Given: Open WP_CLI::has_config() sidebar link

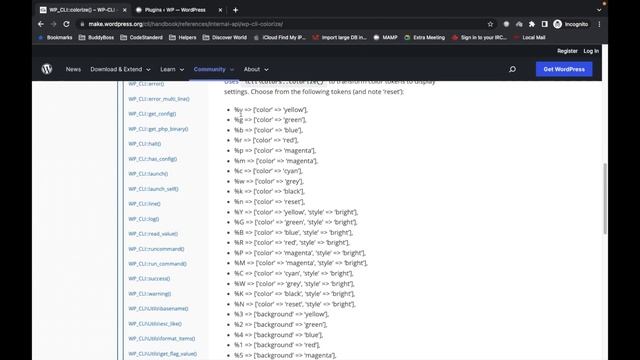Looking at the screenshot, I should point(153,159).
